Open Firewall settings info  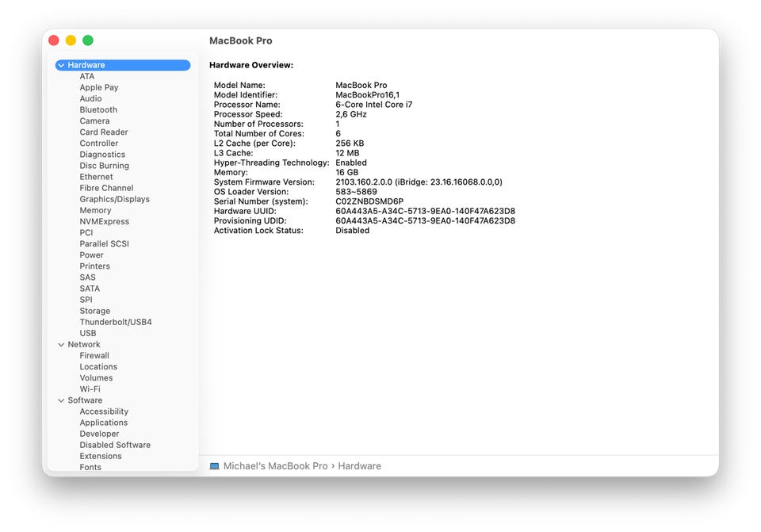[x=94, y=355]
